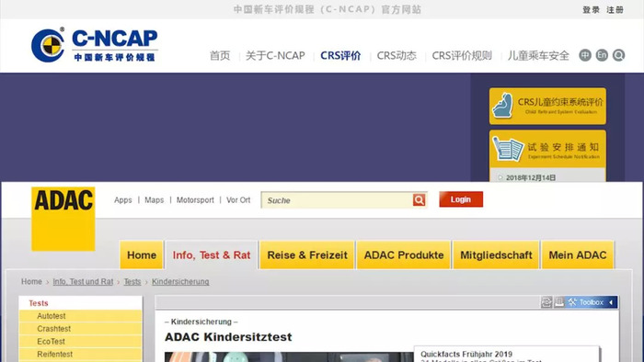Click the red Login button
This screenshot has width=644, height=362.
click(x=461, y=199)
